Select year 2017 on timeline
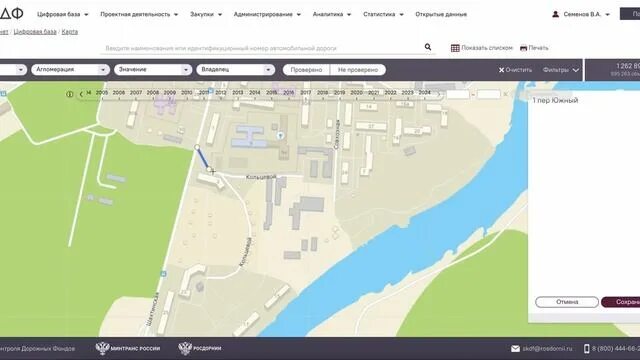The width and height of the screenshot is (640, 360). pos(306,93)
